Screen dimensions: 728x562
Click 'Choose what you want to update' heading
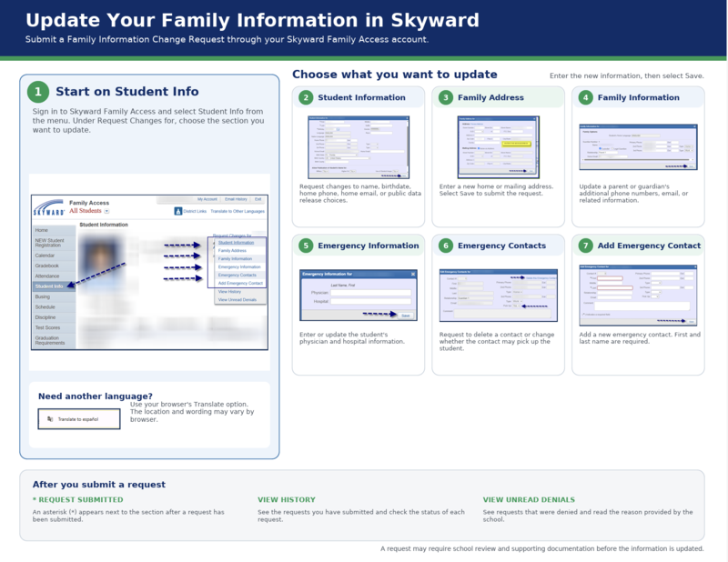(395, 75)
